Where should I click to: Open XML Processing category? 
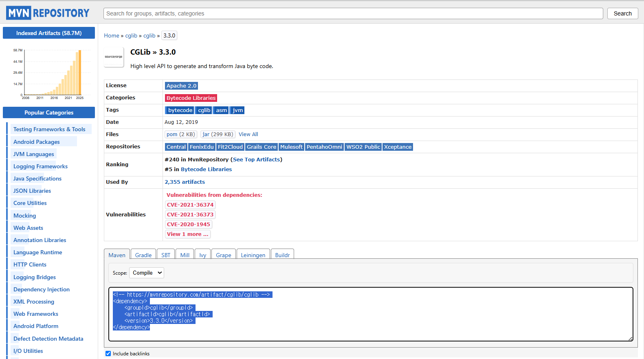pyautogui.click(x=34, y=302)
